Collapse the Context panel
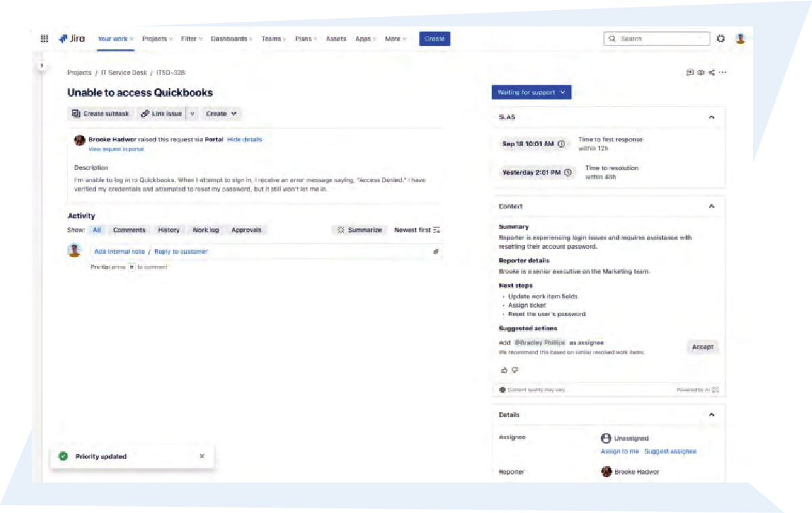This screenshot has width=812, height=513. click(711, 206)
